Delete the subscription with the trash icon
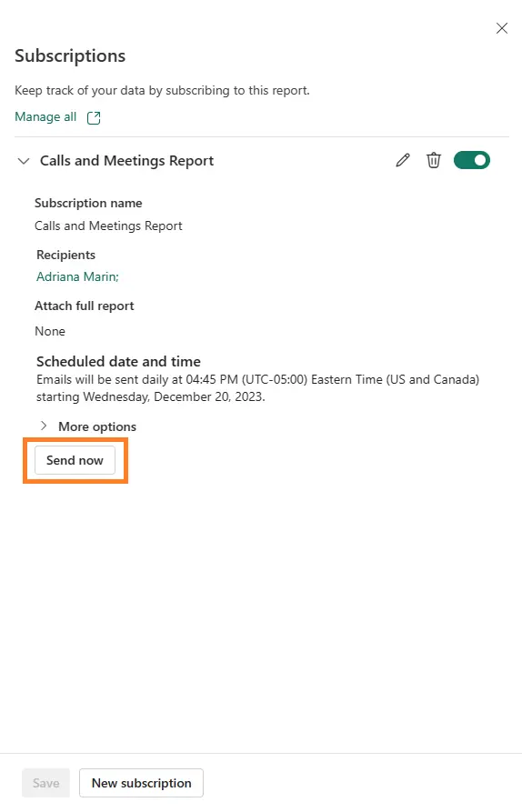This screenshot has width=522, height=812. coord(434,161)
